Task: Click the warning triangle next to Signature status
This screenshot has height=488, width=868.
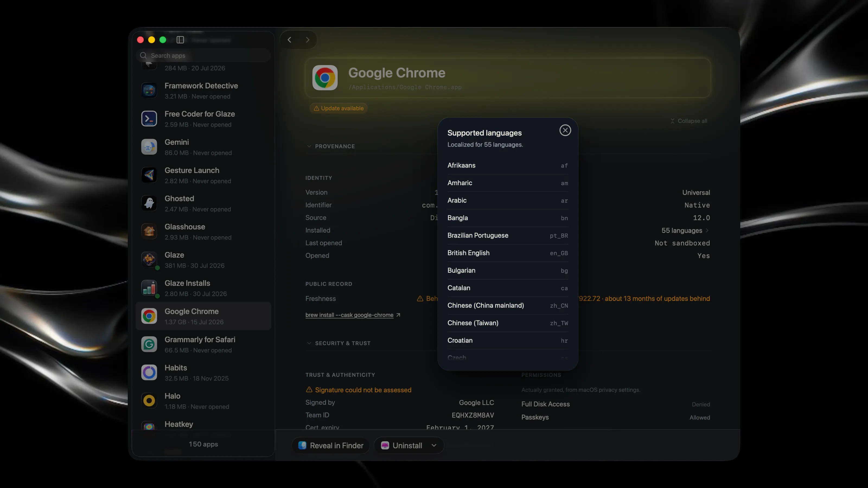Action: 309,390
